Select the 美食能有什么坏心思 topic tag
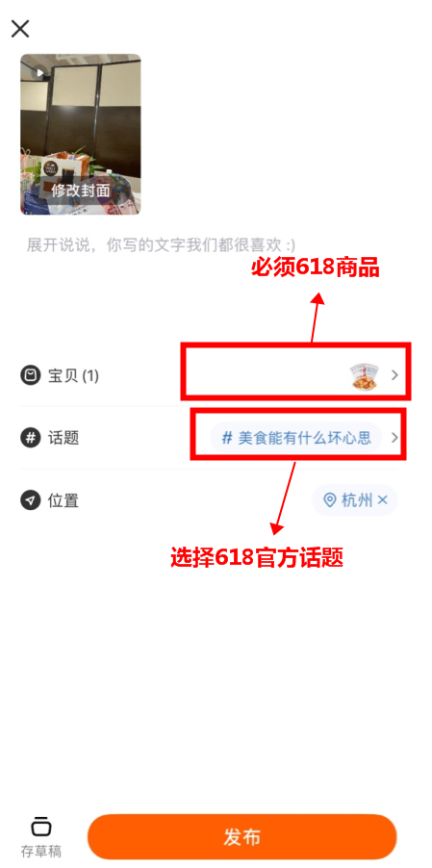This screenshot has height=868, width=432. tap(296, 438)
